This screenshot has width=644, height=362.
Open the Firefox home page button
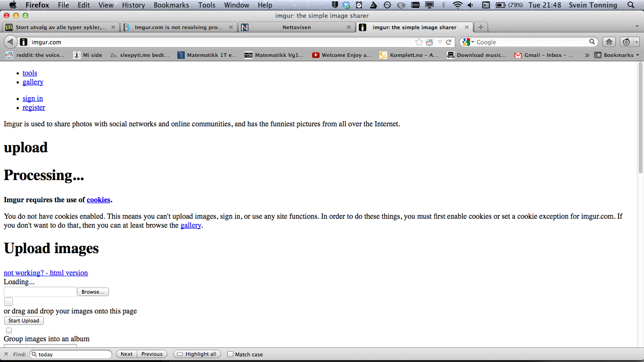click(x=609, y=42)
